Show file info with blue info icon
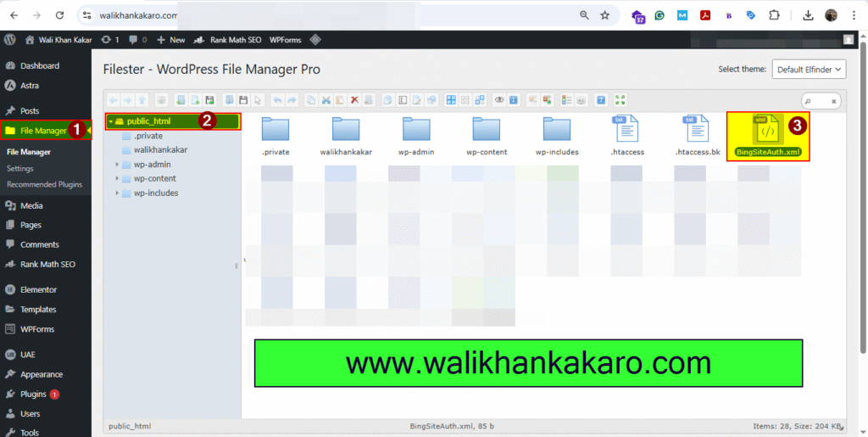The width and height of the screenshot is (868, 437). [514, 100]
